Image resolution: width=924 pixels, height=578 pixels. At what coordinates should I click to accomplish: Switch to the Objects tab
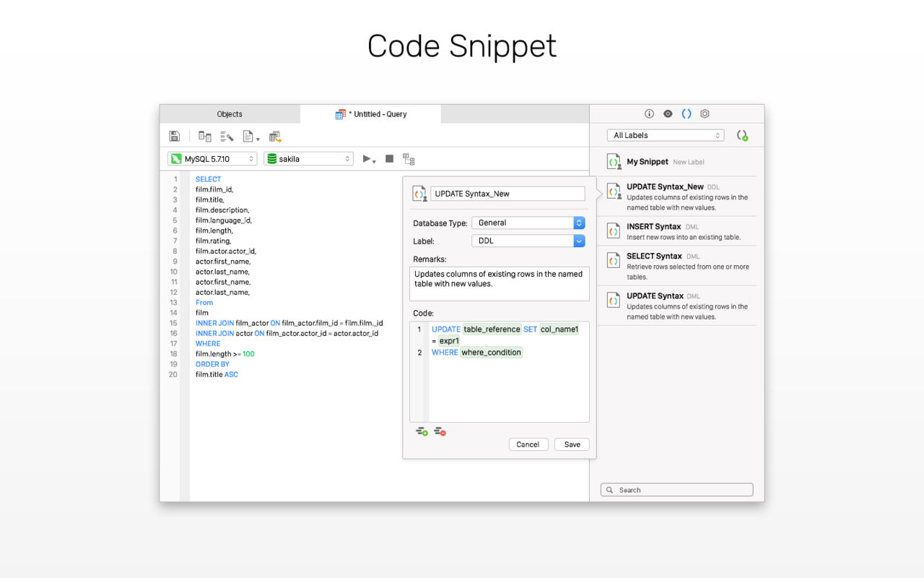coord(230,114)
